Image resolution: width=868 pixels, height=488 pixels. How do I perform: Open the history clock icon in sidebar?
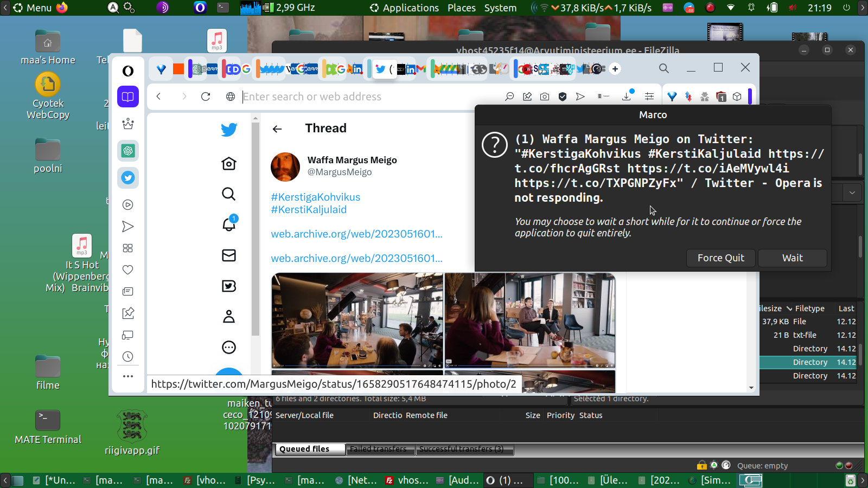[x=128, y=357]
